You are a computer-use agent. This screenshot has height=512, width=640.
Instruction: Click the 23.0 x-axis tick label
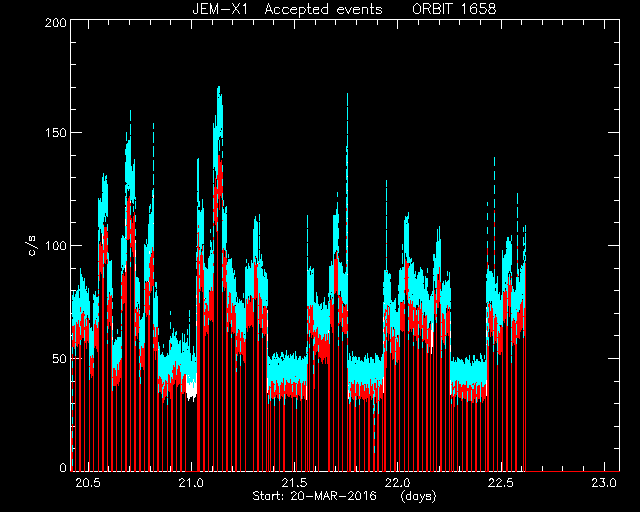tap(604, 483)
